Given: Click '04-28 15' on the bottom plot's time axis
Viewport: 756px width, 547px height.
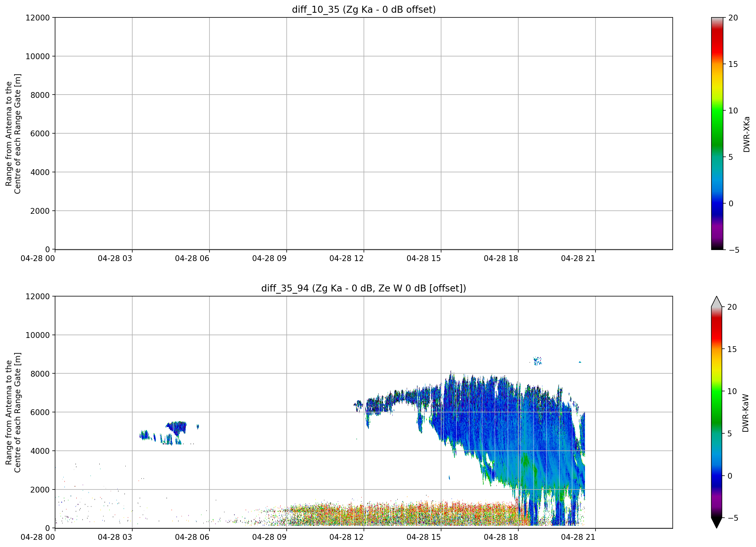Looking at the screenshot, I should point(424,537).
